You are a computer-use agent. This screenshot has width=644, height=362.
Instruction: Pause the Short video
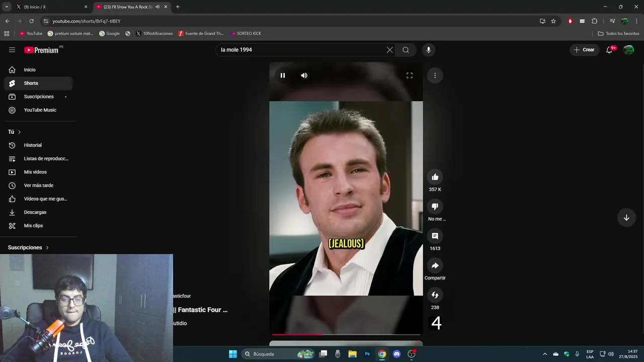[283, 75]
